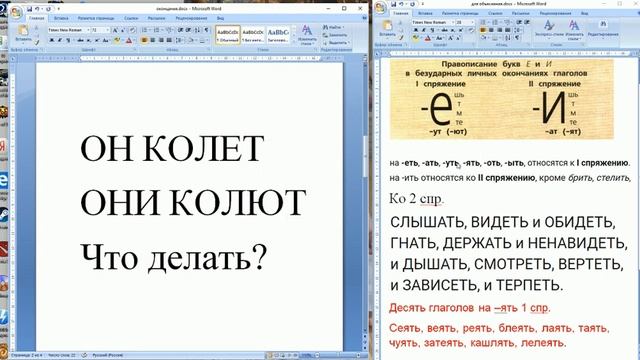Apply shading fill in left Word window
This screenshot has width=640, height=360.
point(191,40)
